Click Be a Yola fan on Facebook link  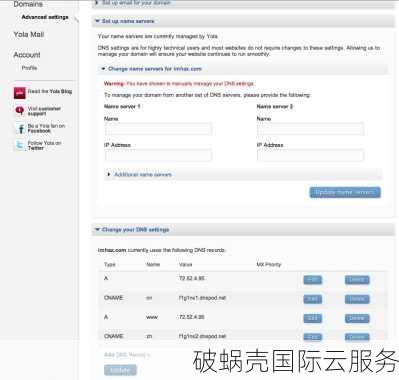click(x=46, y=128)
